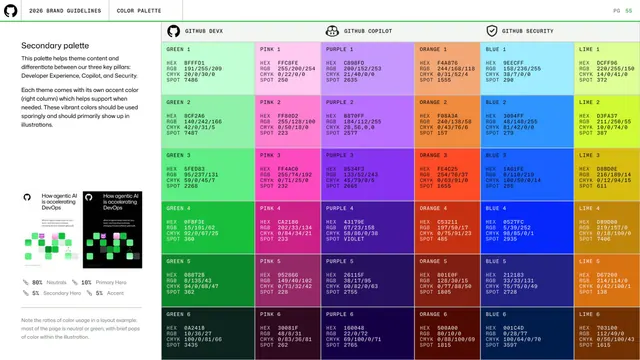Choose the Purple 2 swatch
Screen dimensions: 640x360
368,121
